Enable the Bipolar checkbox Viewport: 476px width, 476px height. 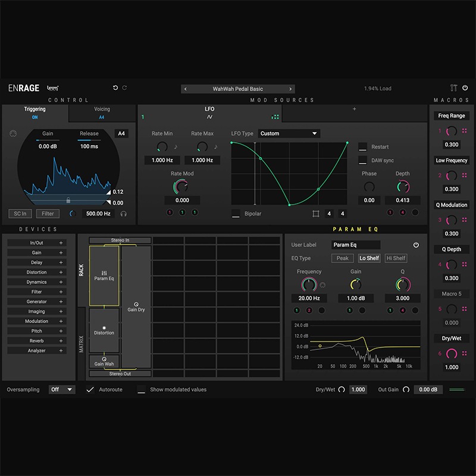(x=236, y=214)
